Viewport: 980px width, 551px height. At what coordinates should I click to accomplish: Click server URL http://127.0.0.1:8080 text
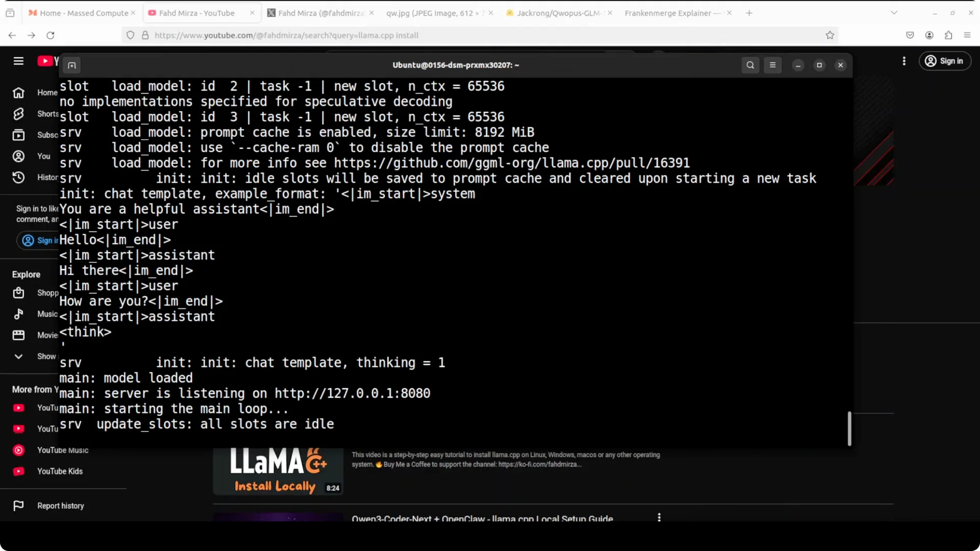point(352,393)
